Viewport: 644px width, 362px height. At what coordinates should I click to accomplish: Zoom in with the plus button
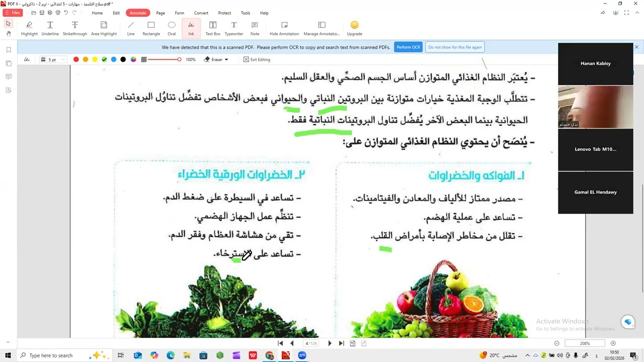[x=613, y=343]
